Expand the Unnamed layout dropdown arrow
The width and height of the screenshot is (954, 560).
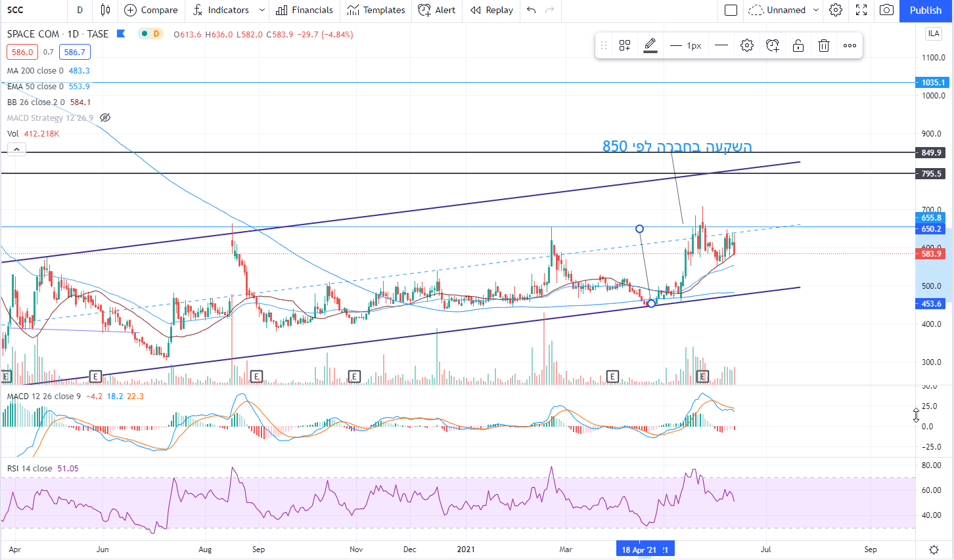click(x=816, y=10)
